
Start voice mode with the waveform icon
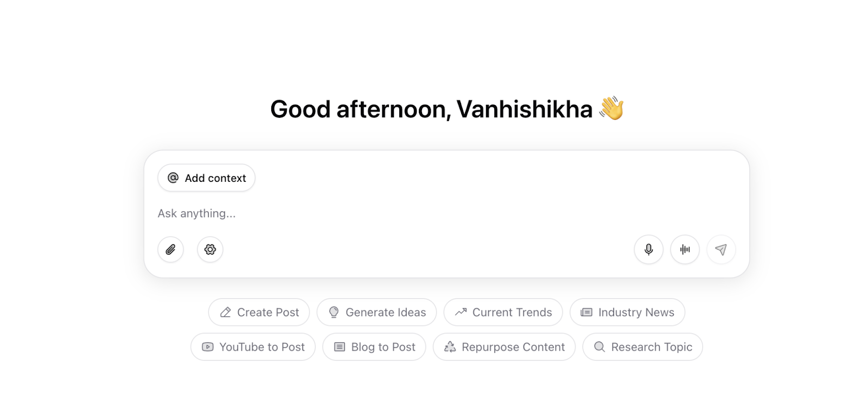coord(685,250)
